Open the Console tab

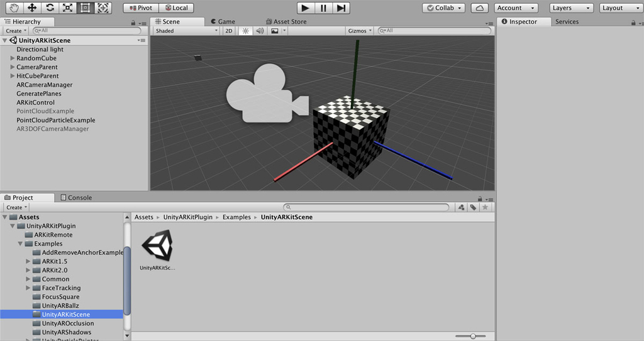[76, 198]
